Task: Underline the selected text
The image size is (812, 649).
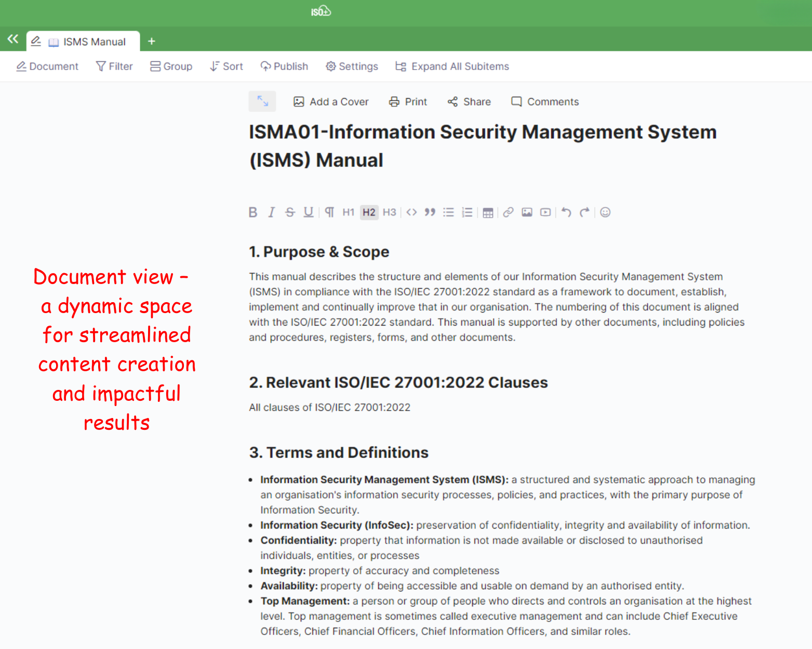Action: 309,212
